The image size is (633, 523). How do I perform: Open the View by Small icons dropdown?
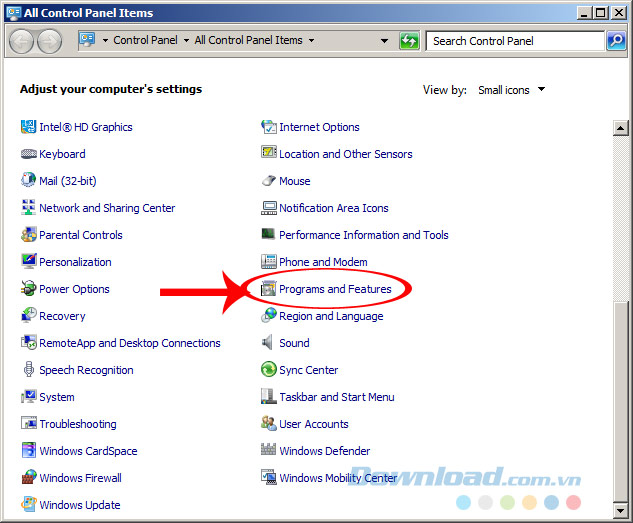511,90
